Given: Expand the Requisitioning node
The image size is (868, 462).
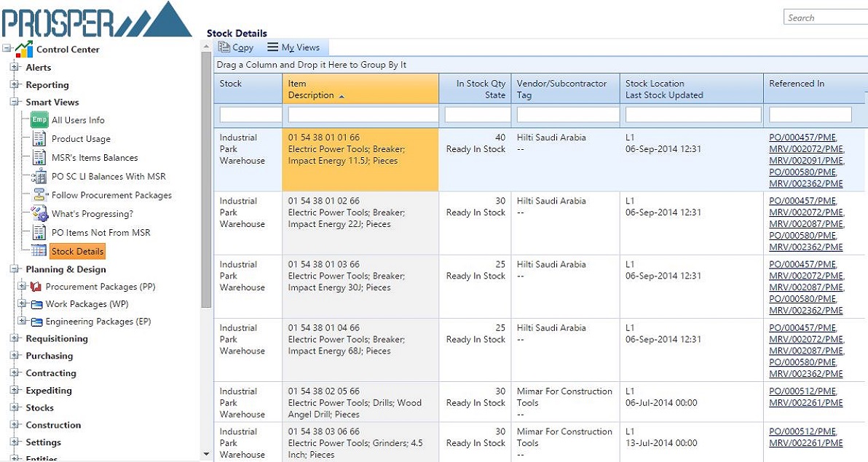Looking at the screenshot, I should point(15,338).
